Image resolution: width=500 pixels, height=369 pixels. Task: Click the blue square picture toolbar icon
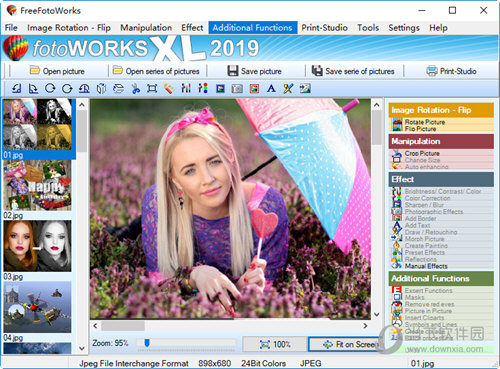coord(220,88)
